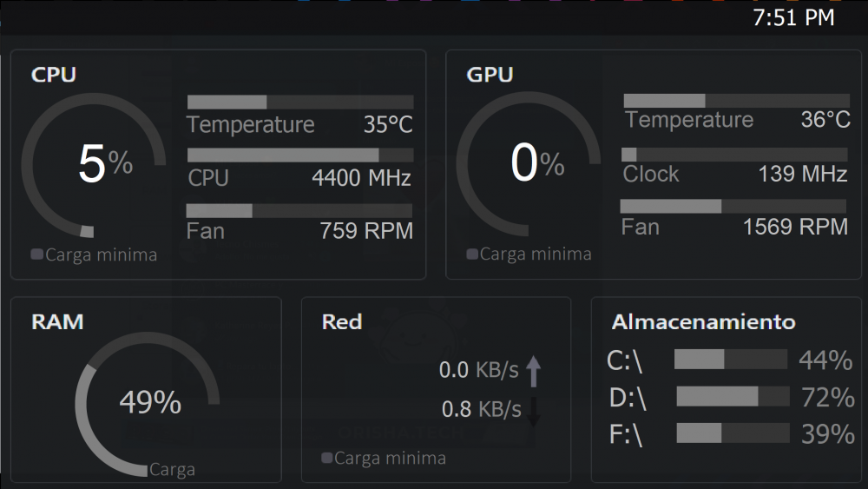Click the 7:51 PM clock
Image resolution: width=868 pixels, height=489 pixels.
click(793, 18)
